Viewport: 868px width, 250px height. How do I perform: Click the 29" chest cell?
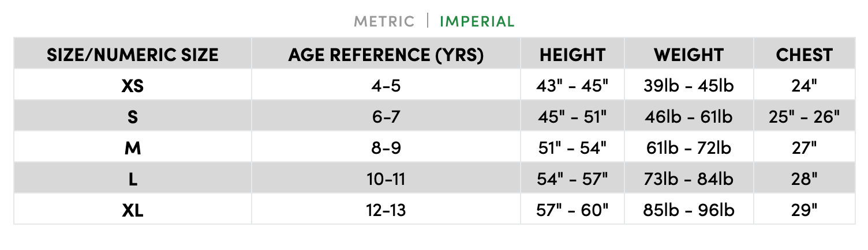tap(804, 210)
